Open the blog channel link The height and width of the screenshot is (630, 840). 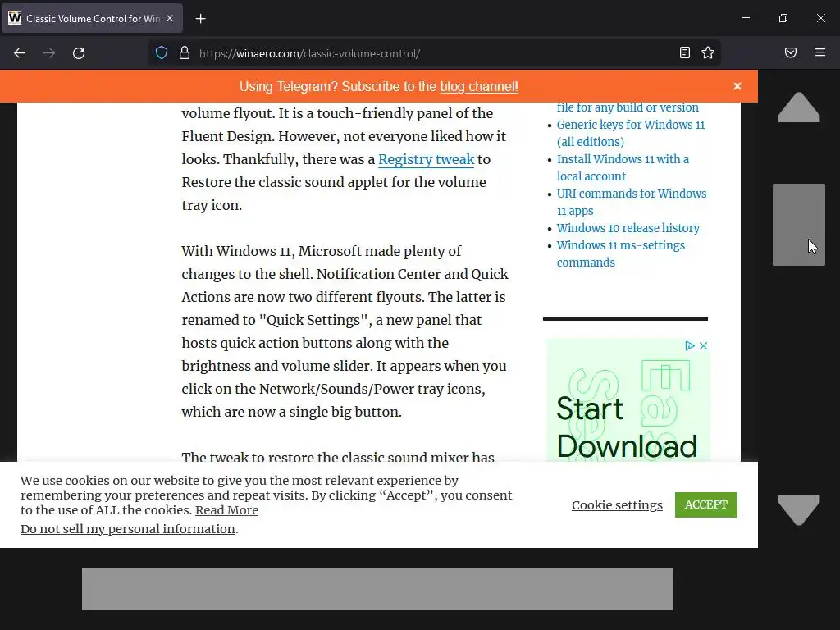[x=479, y=87]
